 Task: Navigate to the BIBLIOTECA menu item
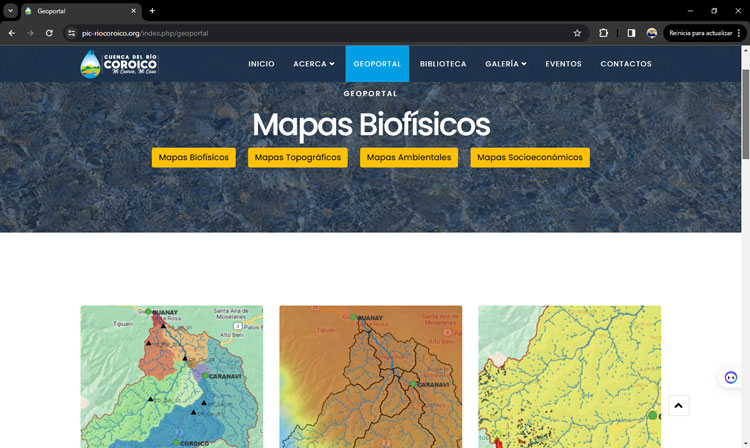point(443,64)
